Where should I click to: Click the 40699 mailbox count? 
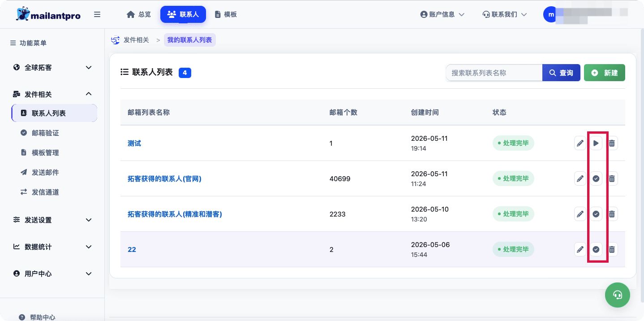coord(340,179)
